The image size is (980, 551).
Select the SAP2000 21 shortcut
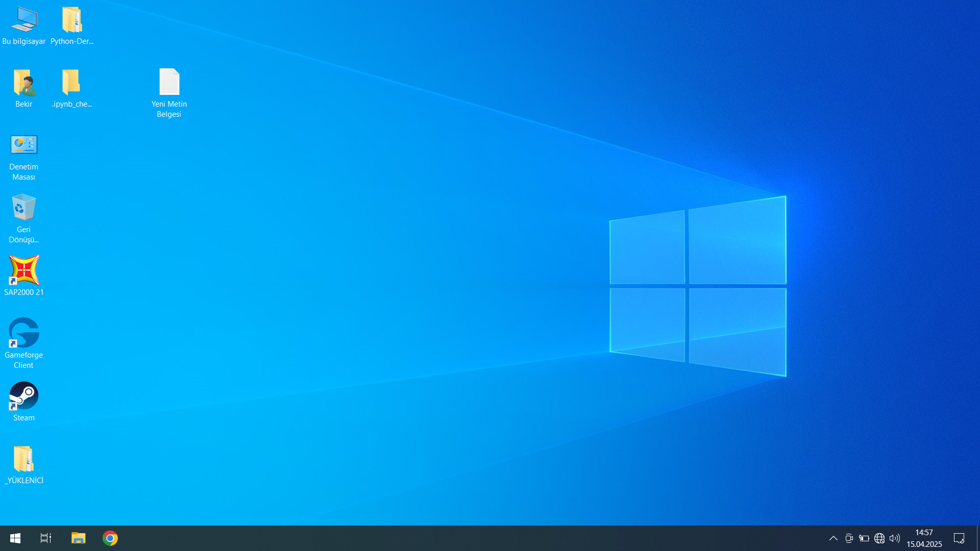point(24,271)
